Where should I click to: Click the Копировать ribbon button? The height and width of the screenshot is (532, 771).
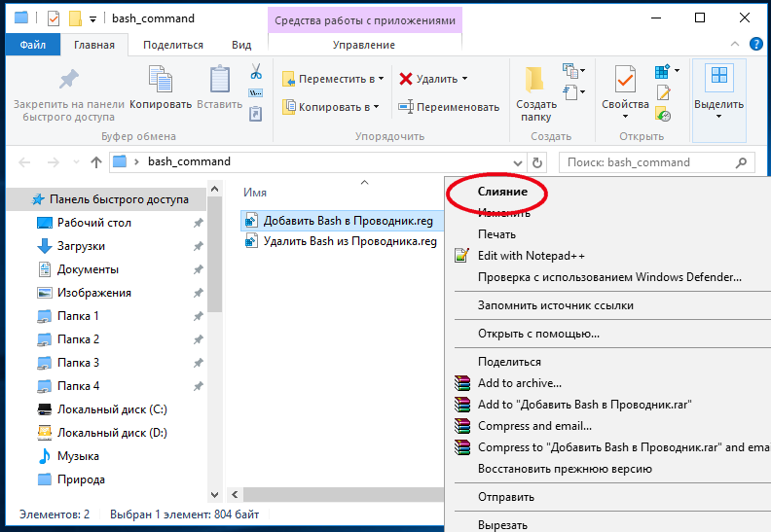point(161,88)
